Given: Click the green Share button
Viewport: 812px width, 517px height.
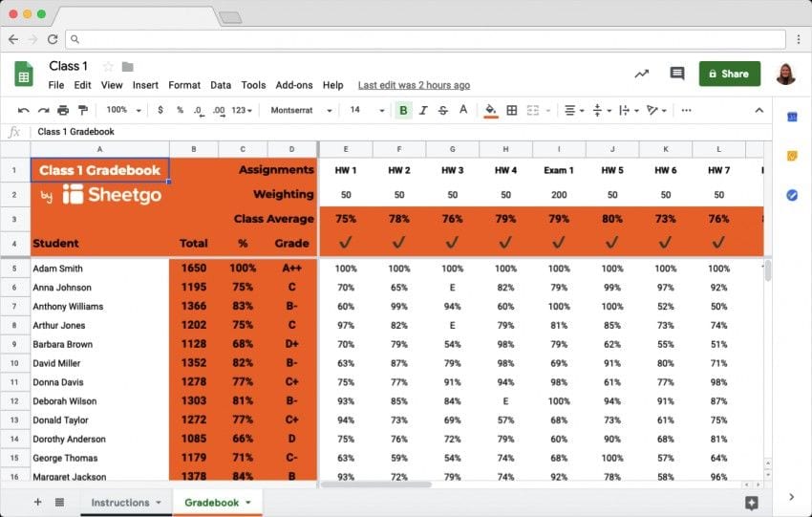Looking at the screenshot, I should (730, 74).
